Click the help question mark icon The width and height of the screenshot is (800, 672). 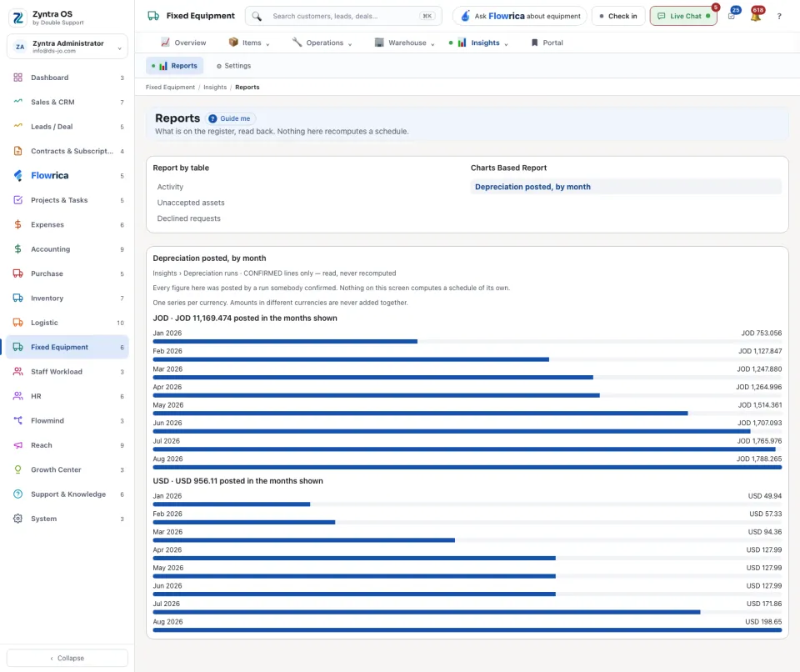coord(779,17)
